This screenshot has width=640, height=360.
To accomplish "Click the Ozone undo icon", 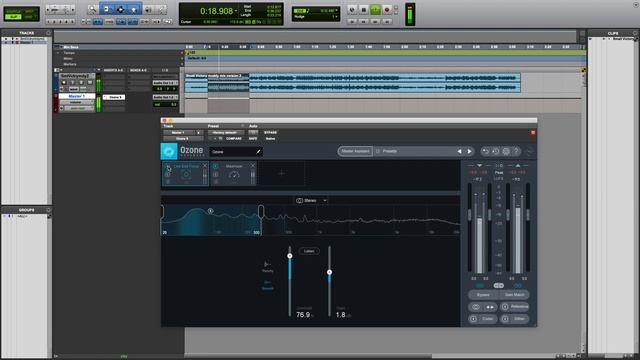I will pyautogui.click(x=485, y=151).
